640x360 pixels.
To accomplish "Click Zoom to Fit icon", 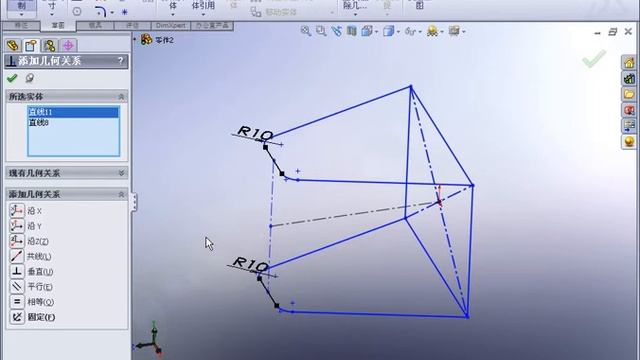I will tap(306, 31).
